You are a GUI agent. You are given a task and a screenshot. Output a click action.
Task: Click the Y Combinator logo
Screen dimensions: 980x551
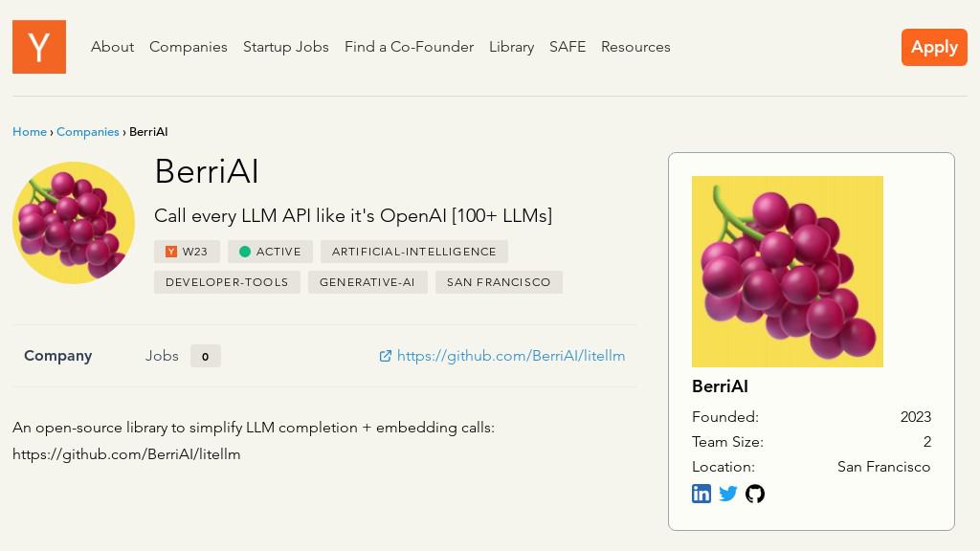pyautogui.click(x=38, y=47)
